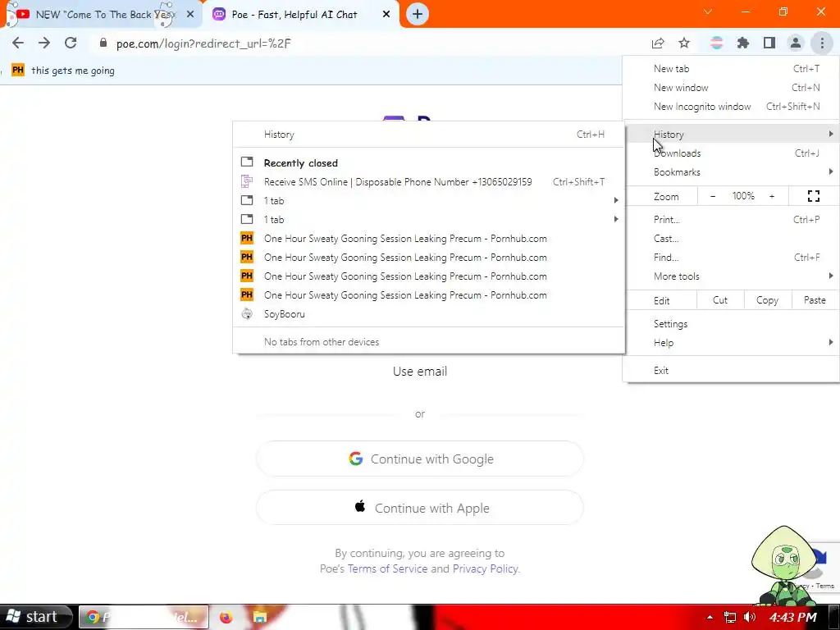Open Downloads from Chrome menu
840x630 pixels.
[731, 153]
